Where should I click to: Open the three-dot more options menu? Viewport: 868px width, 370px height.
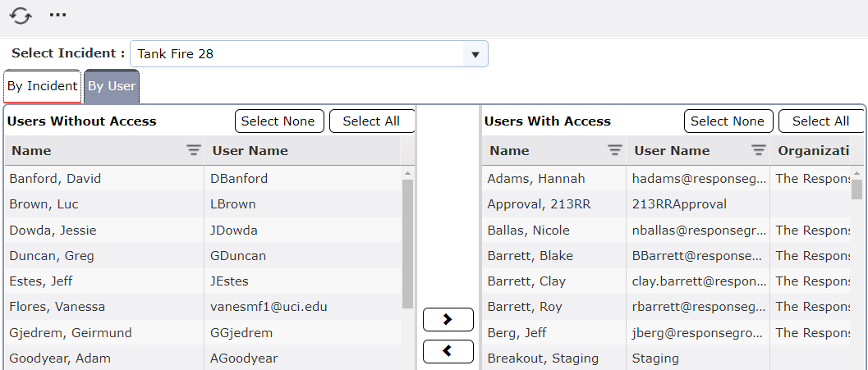point(57,16)
